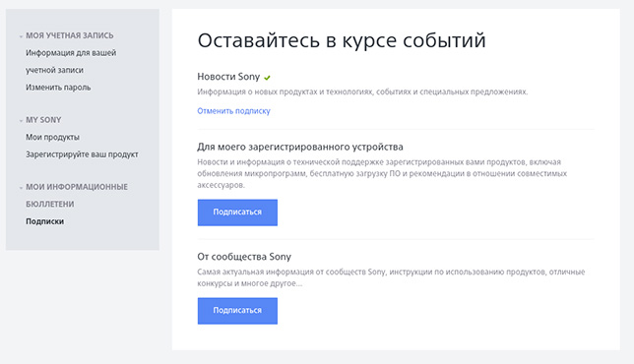Screen dimensions: 634x364
Task: Click the МОИ ИНФОРМАЦИОННЫЕ БЮЛЛЕТЕНИ header
Action: coord(77,196)
